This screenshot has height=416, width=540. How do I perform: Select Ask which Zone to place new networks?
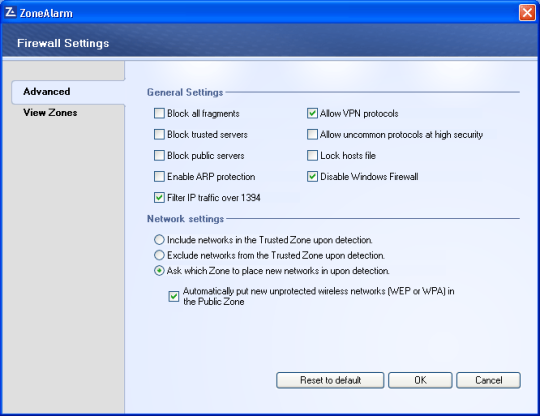pos(159,271)
